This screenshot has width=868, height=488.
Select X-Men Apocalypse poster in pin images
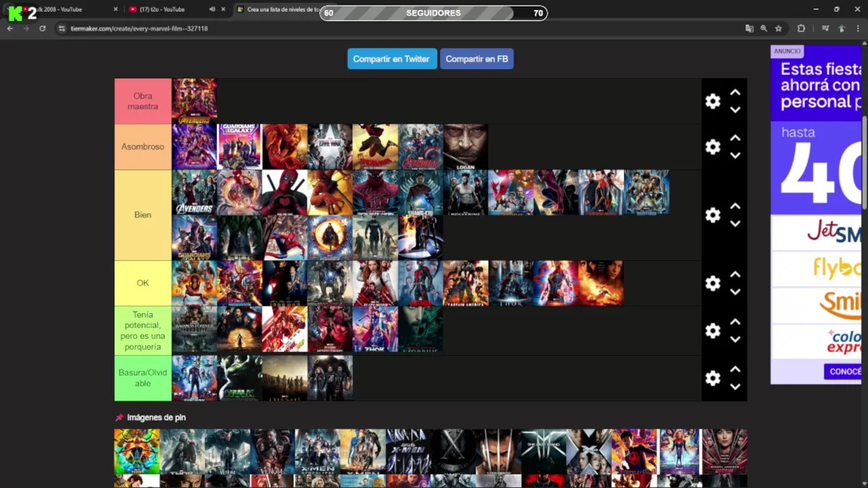click(x=317, y=451)
